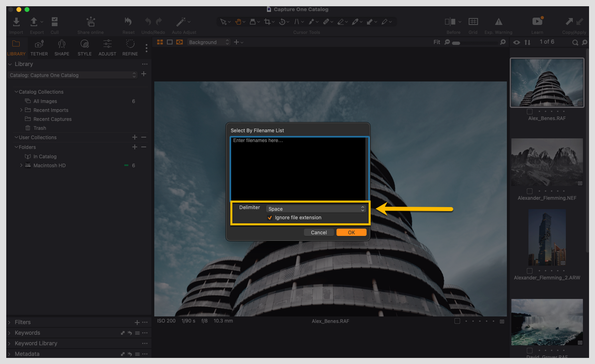Switch to the Style tool tab
This screenshot has height=364, width=595.
(84, 48)
